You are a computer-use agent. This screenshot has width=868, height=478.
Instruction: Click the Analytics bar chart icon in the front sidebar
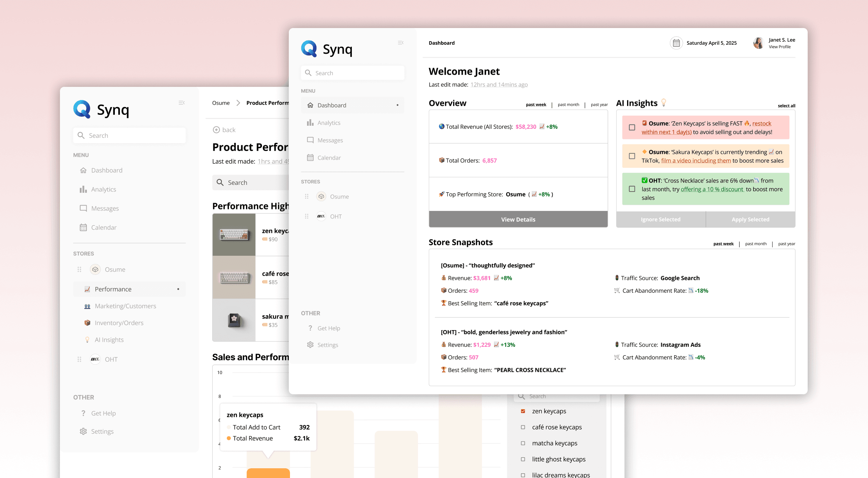(x=310, y=123)
